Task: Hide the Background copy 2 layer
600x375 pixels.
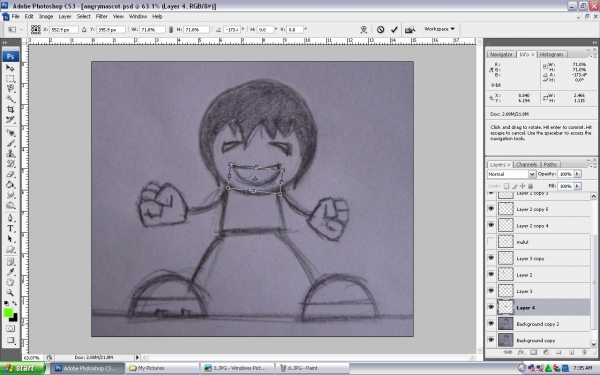Action: [x=491, y=324]
